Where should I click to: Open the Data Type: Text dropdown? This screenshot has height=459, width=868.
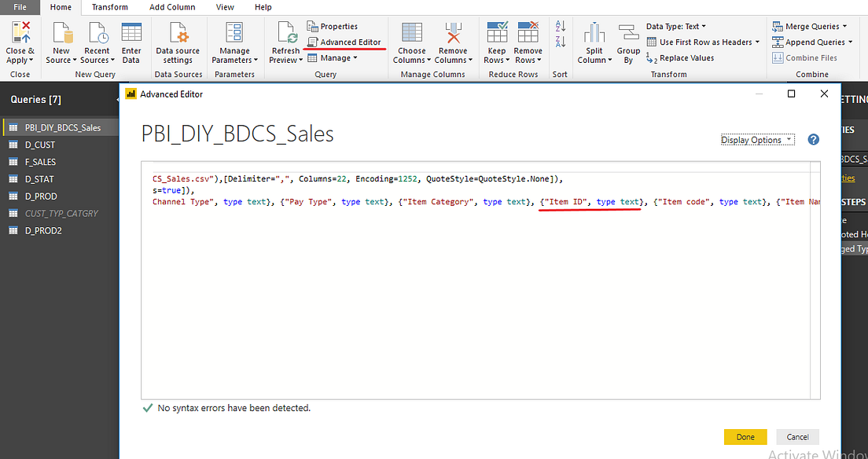coord(675,25)
